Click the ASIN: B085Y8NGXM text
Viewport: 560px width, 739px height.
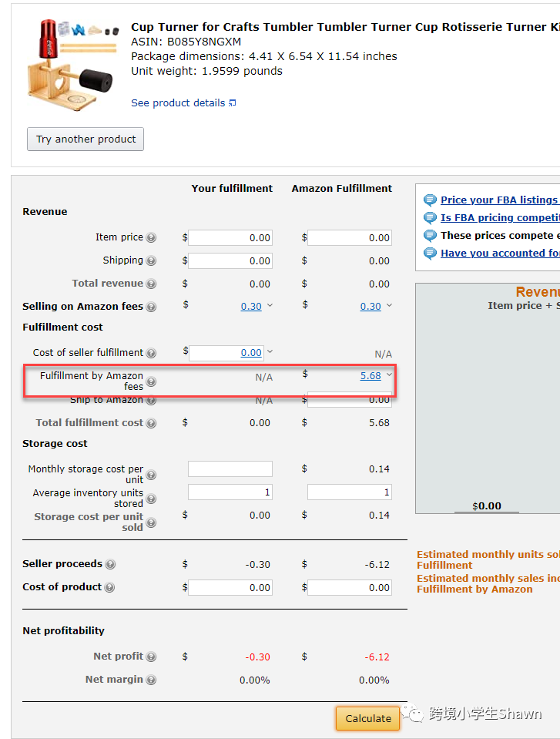coord(186,42)
